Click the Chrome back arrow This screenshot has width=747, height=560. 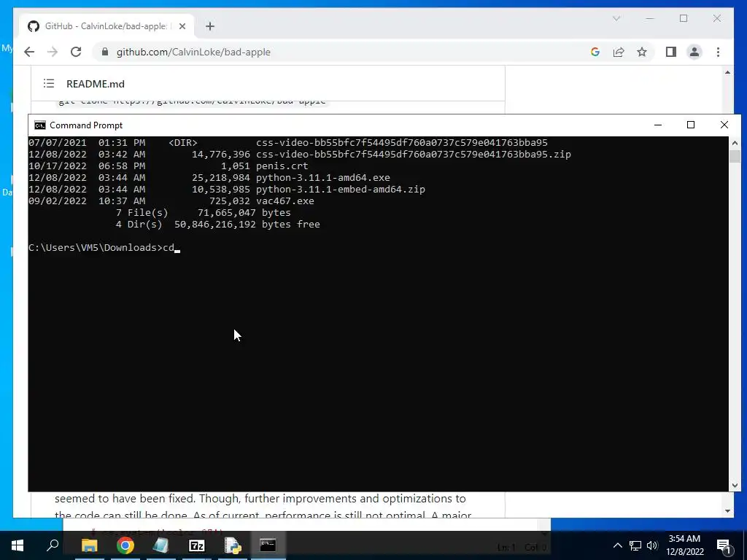point(29,52)
